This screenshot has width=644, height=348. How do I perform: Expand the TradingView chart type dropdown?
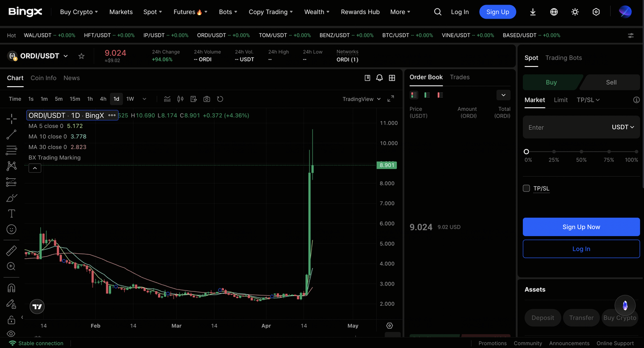361,99
